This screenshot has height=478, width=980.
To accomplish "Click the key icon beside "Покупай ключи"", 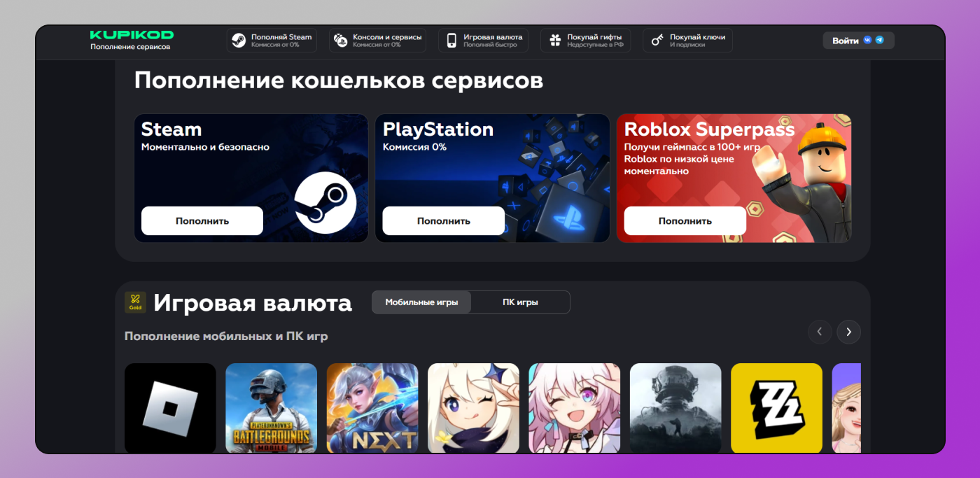I will (x=657, y=40).
